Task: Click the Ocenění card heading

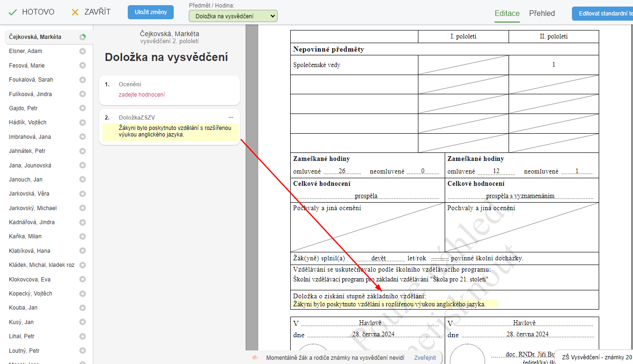Action: click(x=130, y=84)
